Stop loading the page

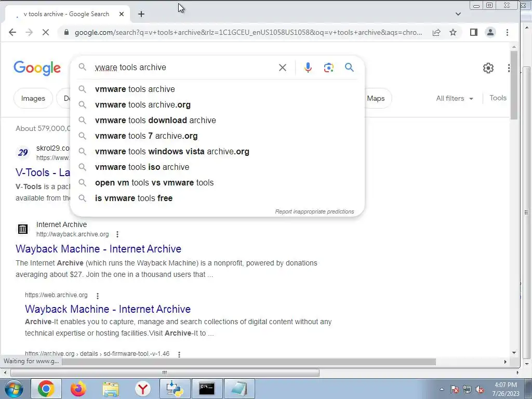(x=46, y=32)
